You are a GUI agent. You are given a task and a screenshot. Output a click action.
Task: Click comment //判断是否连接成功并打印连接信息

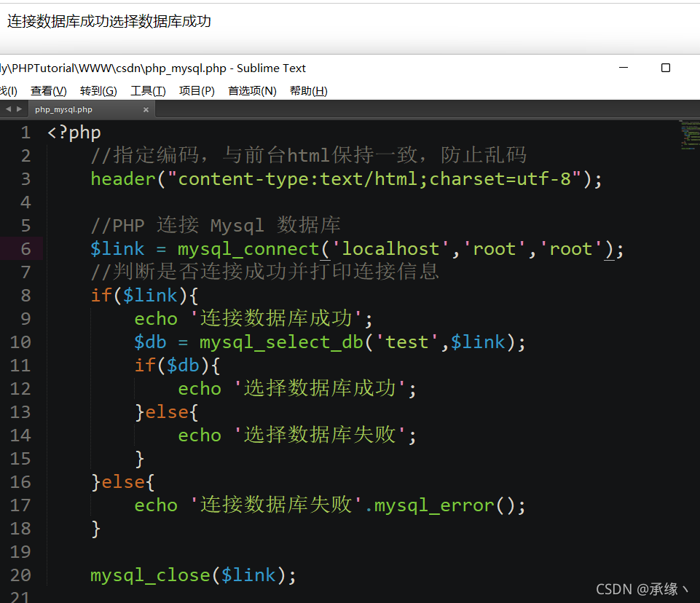tap(264, 272)
